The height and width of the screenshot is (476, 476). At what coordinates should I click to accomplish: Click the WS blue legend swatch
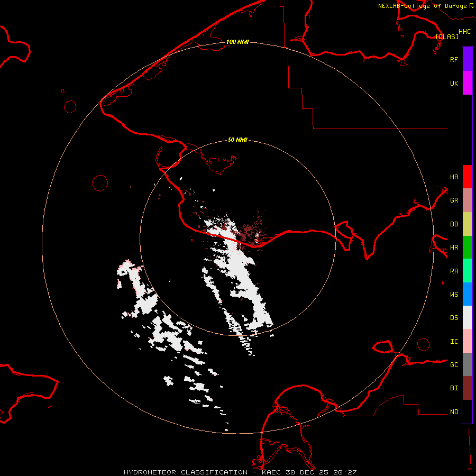click(x=467, y=294)
